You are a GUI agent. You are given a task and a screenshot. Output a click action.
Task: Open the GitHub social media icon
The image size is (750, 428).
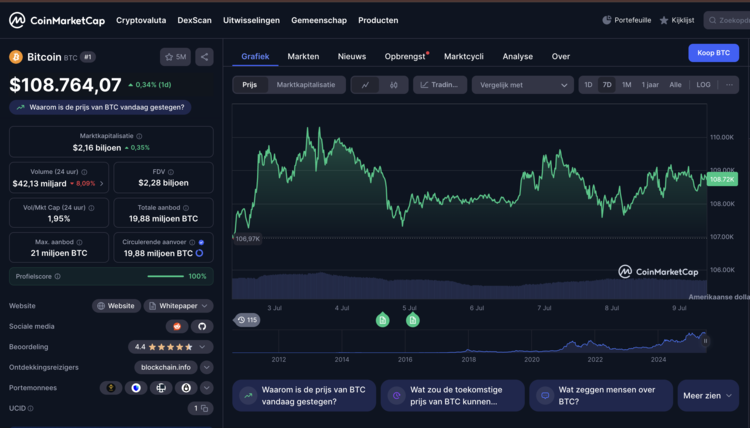point(202,326)
